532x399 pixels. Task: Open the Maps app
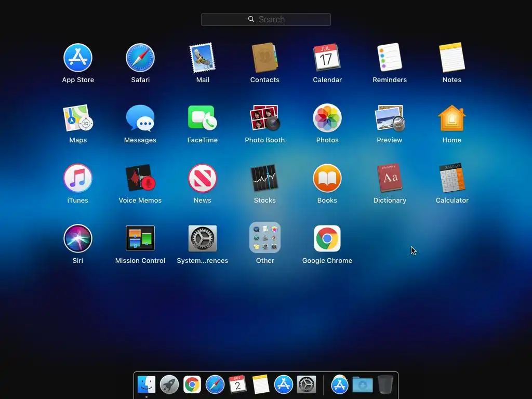78,118
